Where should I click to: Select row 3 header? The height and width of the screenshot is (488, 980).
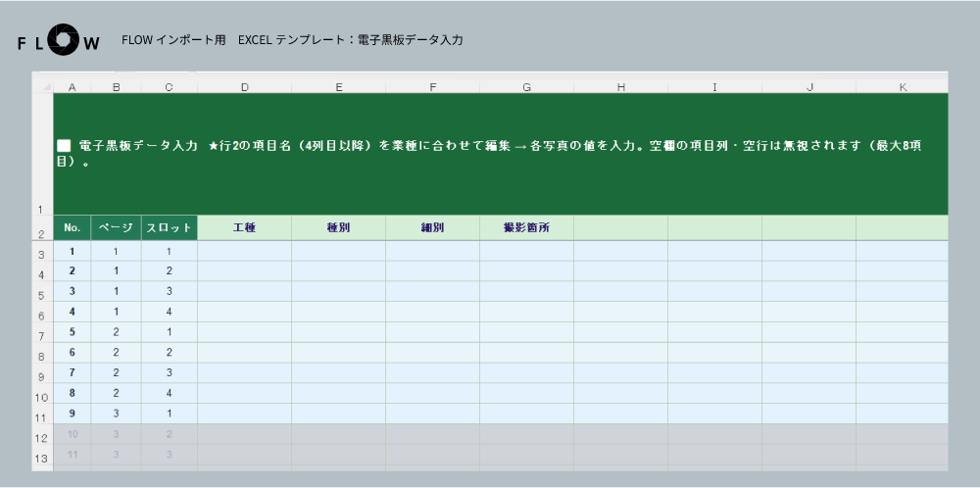pyautogui.click(x=42, y=251)
